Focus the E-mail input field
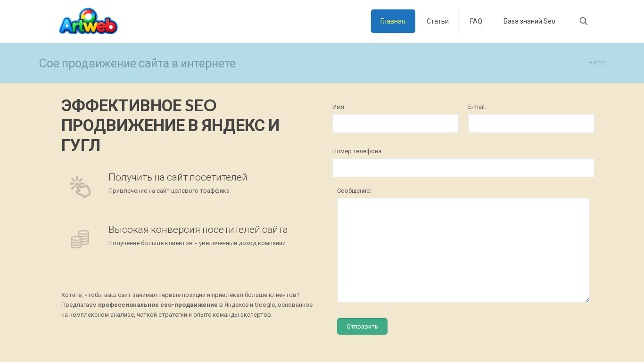Screen dimensions: 644x362 click(531, 123)
